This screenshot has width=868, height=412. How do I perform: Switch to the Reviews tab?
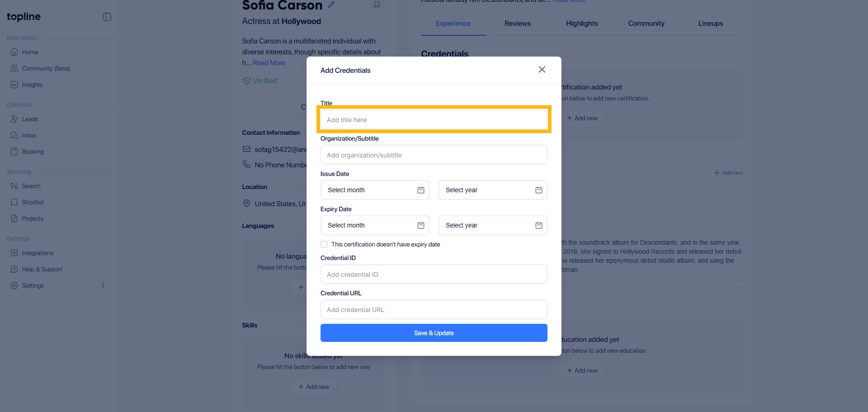[x=518, y=24]
